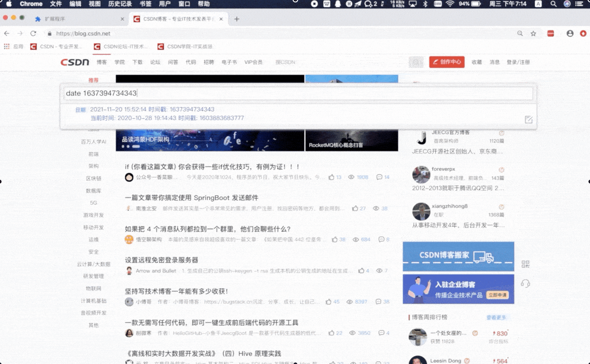The width and height of the screenshot is (590, 364).
Task: Open the 创作中心 creator center
Action: pos(446,62)
